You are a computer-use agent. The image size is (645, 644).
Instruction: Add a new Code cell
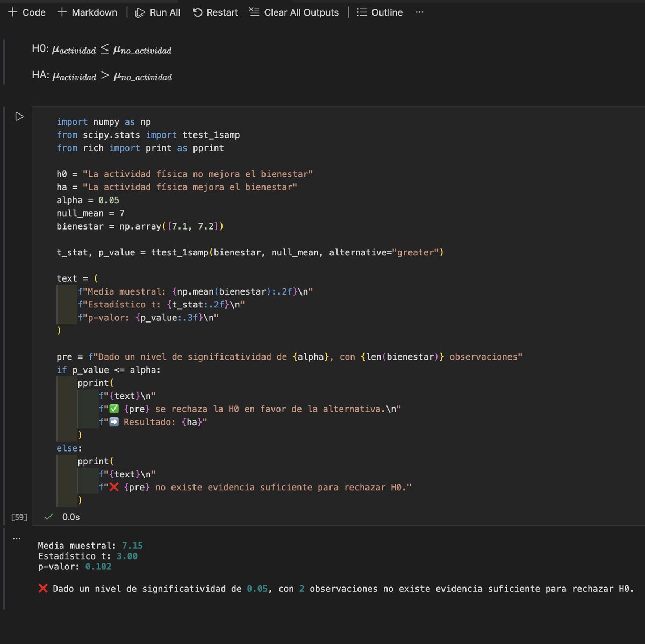(26, 12)
